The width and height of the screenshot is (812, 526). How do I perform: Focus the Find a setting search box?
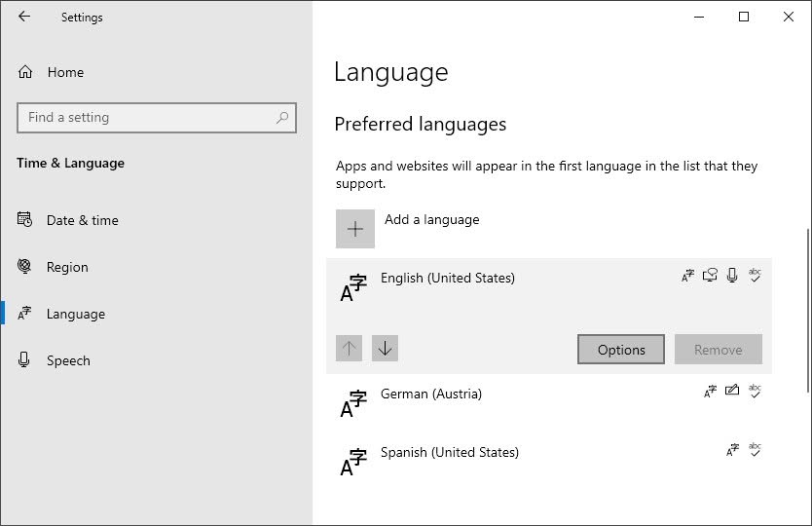157,118
